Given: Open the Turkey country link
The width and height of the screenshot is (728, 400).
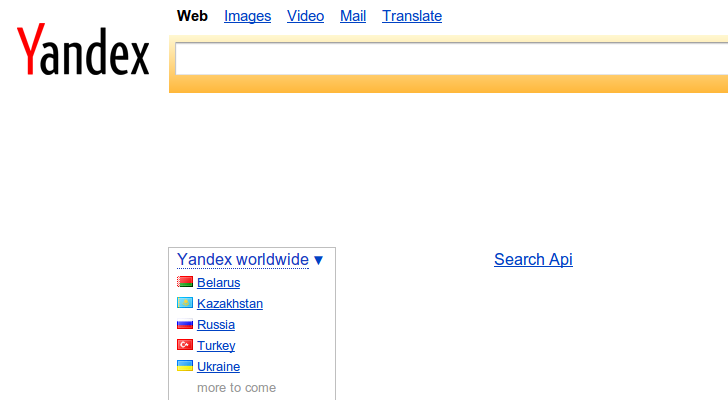Looking at the screenshot, I should (216, 346).
